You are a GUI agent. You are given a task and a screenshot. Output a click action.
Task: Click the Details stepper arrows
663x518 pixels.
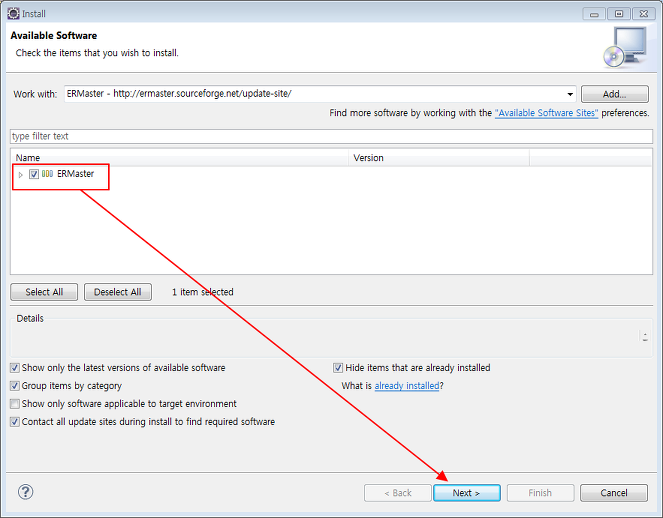645,337
